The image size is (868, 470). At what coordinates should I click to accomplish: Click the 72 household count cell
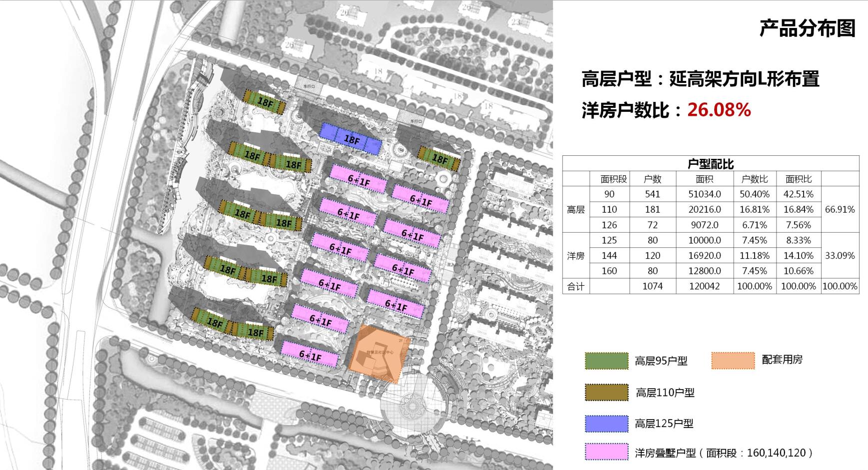click(652, 225)
